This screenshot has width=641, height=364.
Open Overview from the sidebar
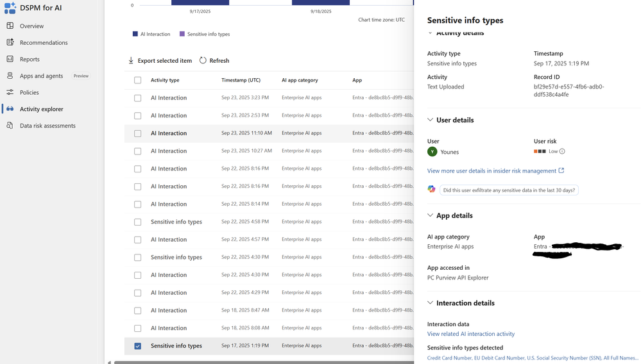coord(31,26)
